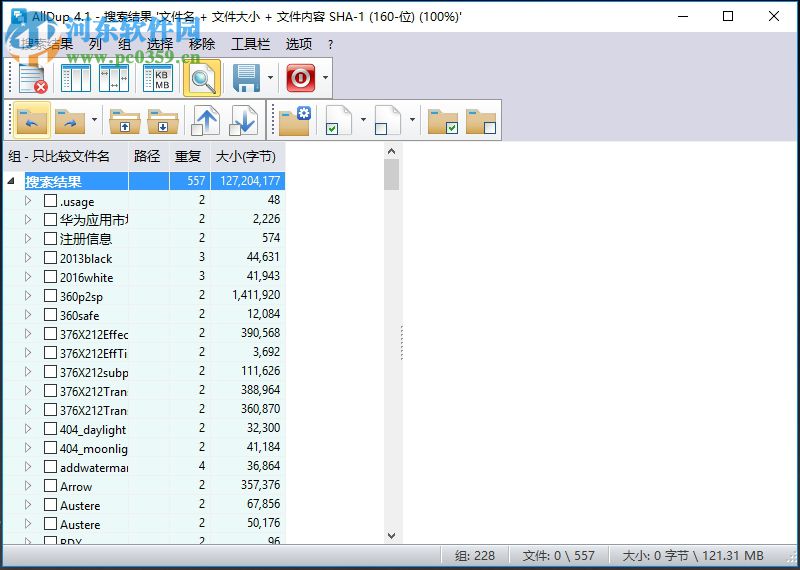
Task: Sort by 重复 column header
Action: point(190,156)
